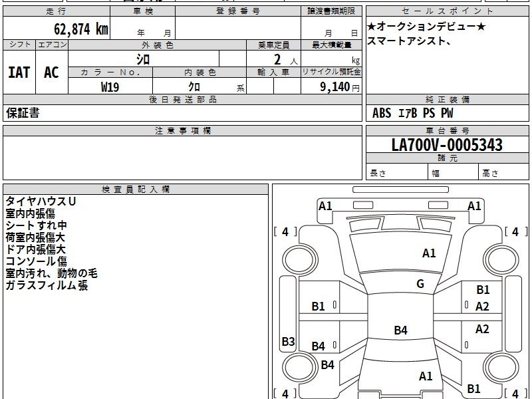Click inspector note タイヤハウスU

(41, 201)
